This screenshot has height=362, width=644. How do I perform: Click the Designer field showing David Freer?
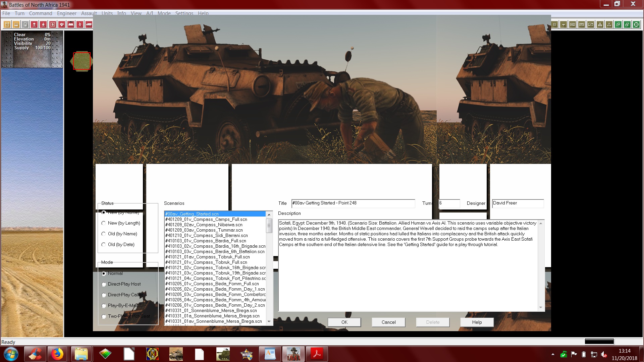click(518, 203)
